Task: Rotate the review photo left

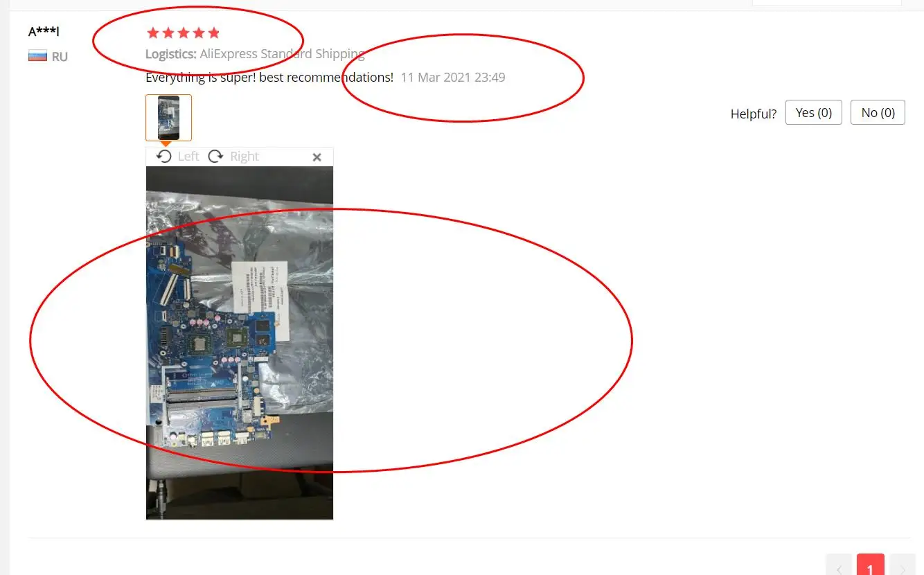Action: click(x=177, y=157)
